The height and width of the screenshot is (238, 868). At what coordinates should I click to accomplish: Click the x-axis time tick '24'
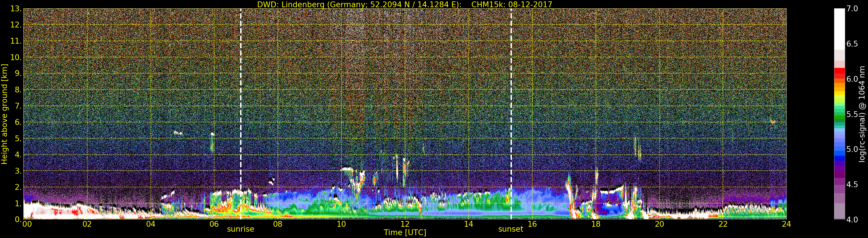(x=786, y=224)
